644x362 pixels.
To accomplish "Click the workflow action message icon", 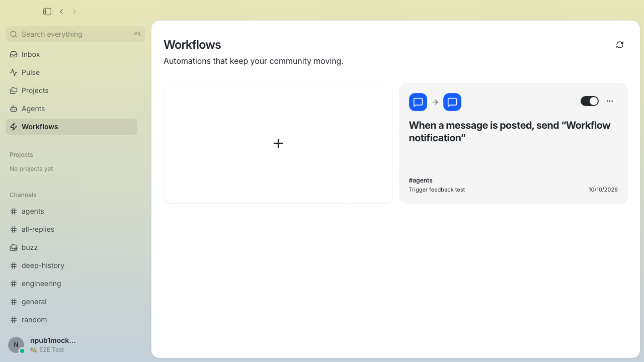I will pyautogui.click(x=452, y=102).
